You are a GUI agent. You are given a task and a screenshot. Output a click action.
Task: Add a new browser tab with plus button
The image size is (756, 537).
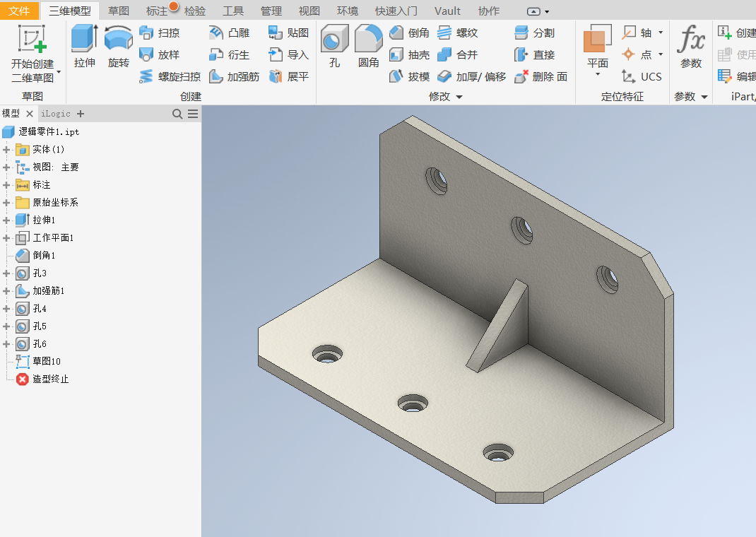tap(81, 114)
